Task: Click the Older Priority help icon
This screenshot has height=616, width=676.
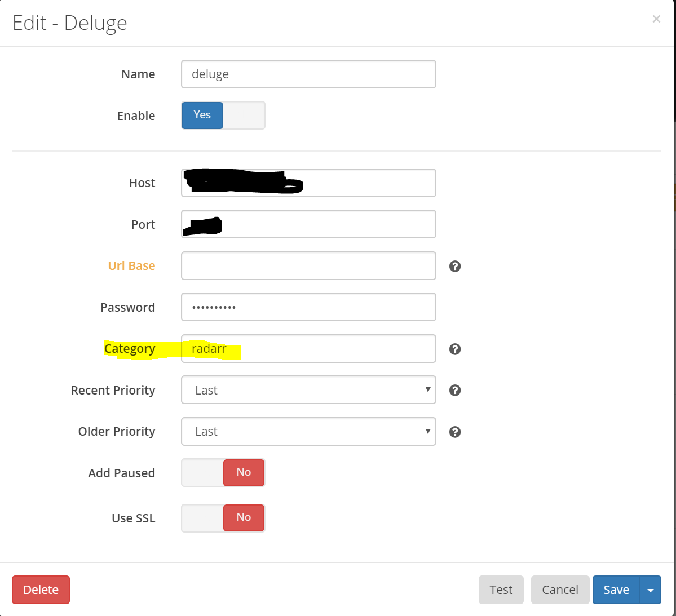Action: [x=454, y=432]
